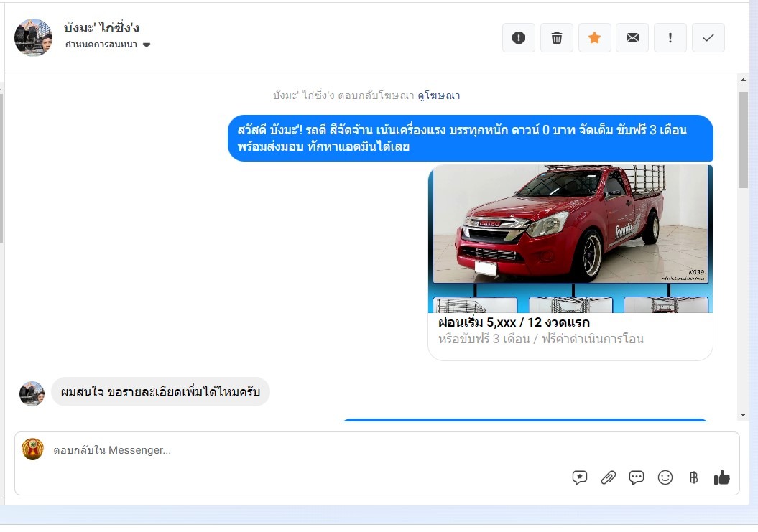Open the contact's profile picture in header

[x=33, y=37]
